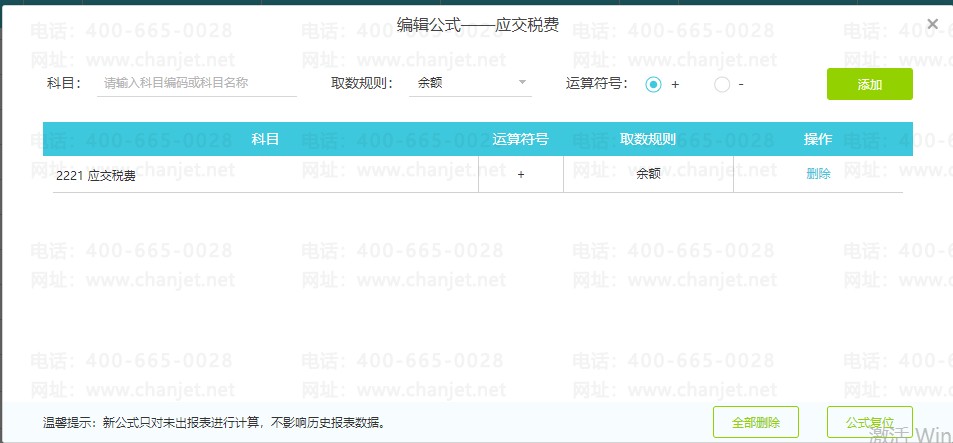The image size is (953, 443).
Task: Click the dialog title 编辑公式——应交税费
Action: click(477, 25)
